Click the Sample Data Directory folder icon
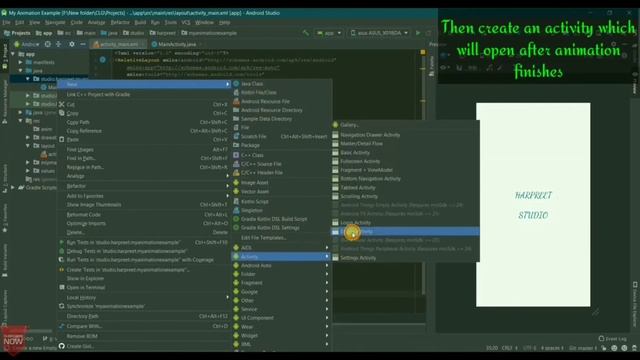This screenshot has height=360, width=640. click(x=236, y=119)
